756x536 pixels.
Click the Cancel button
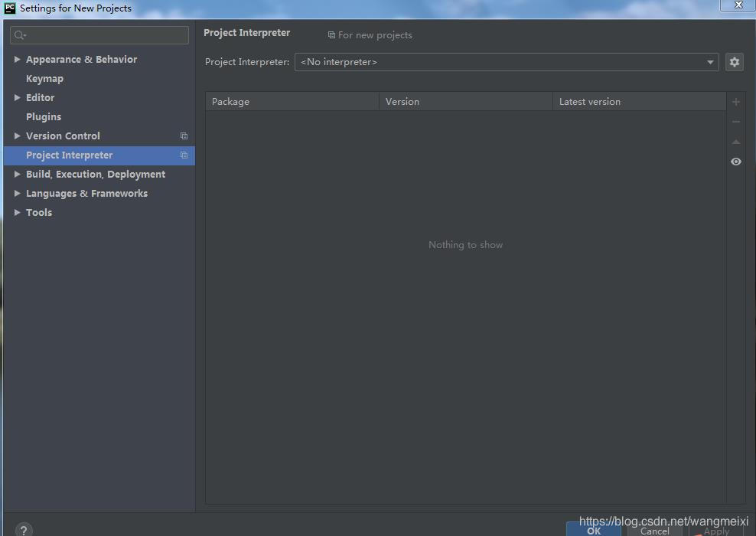654,530
